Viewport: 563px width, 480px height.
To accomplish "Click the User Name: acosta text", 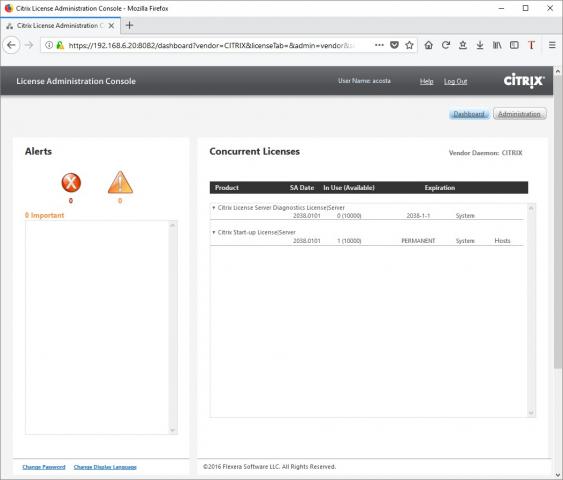I will click(364, 81).
